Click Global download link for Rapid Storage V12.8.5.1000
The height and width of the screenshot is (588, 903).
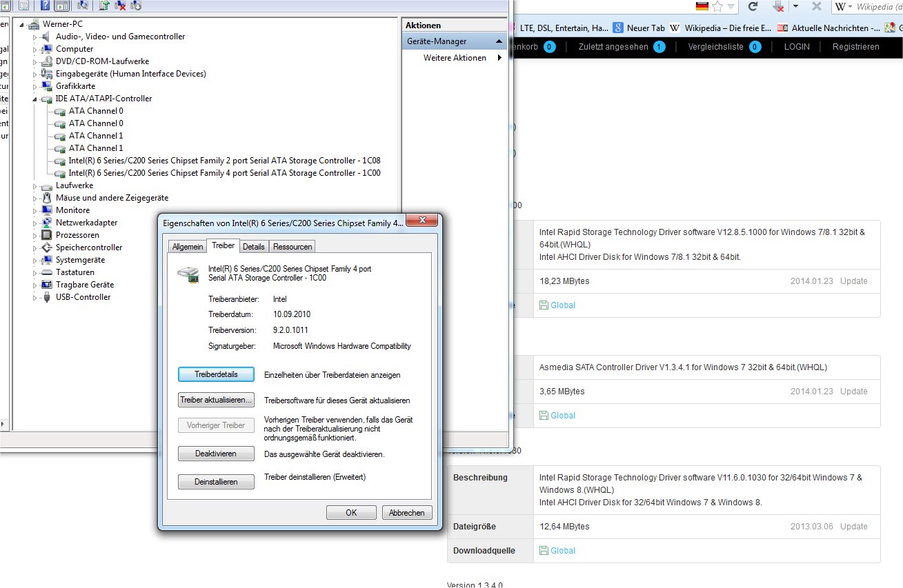point(557,305)
